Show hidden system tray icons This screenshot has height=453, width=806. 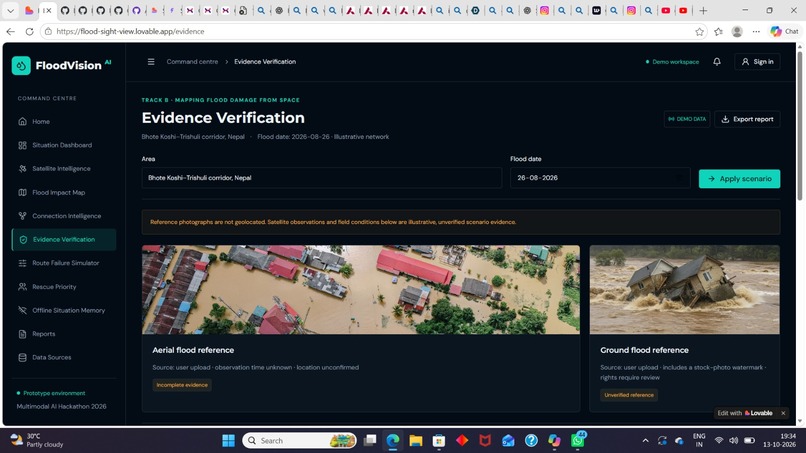[645, 441]
